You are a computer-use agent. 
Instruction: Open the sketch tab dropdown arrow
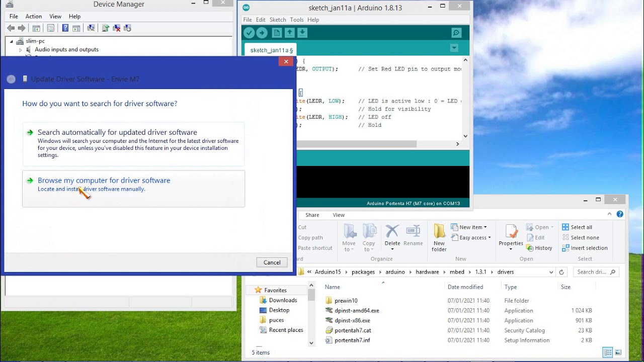(x=454, y=48)
